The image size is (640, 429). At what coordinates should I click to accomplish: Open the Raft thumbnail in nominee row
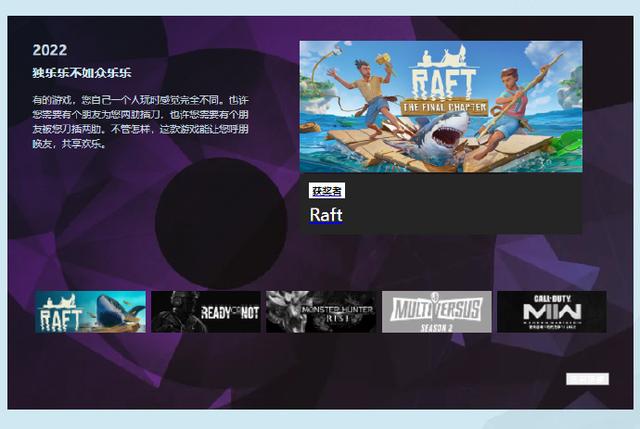[90, 312]
